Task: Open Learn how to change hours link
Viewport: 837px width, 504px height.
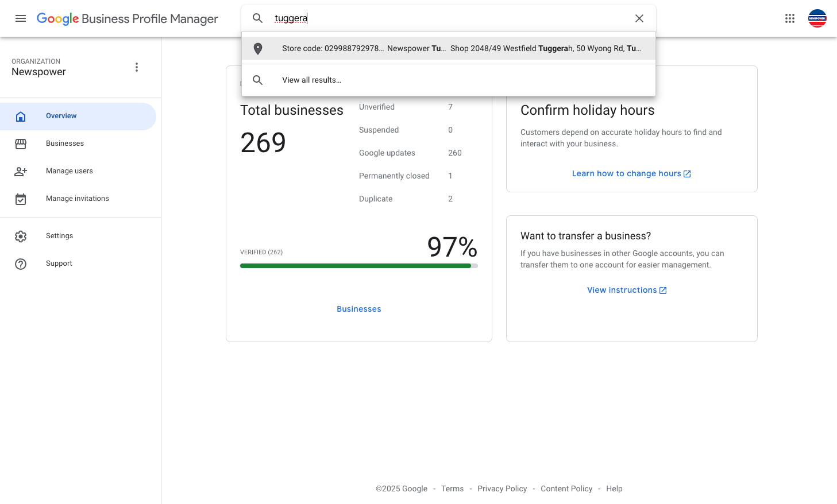Action: click(x=631, y=173)
